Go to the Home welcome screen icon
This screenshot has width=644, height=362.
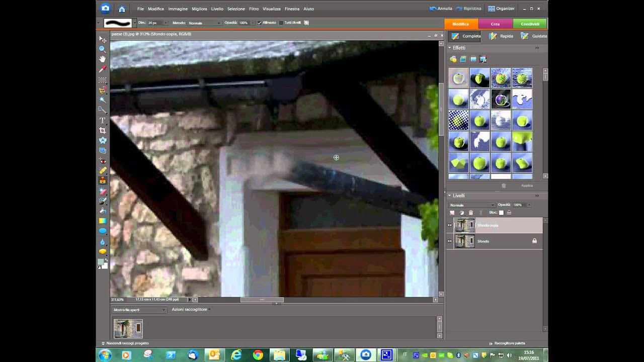122,9
